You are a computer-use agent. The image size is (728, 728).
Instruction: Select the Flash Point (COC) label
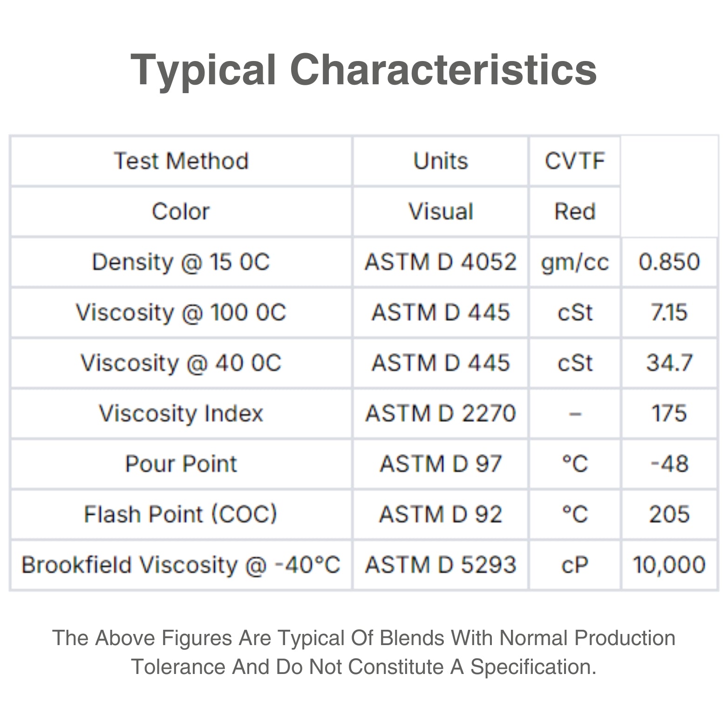click(x=181, y=514)
